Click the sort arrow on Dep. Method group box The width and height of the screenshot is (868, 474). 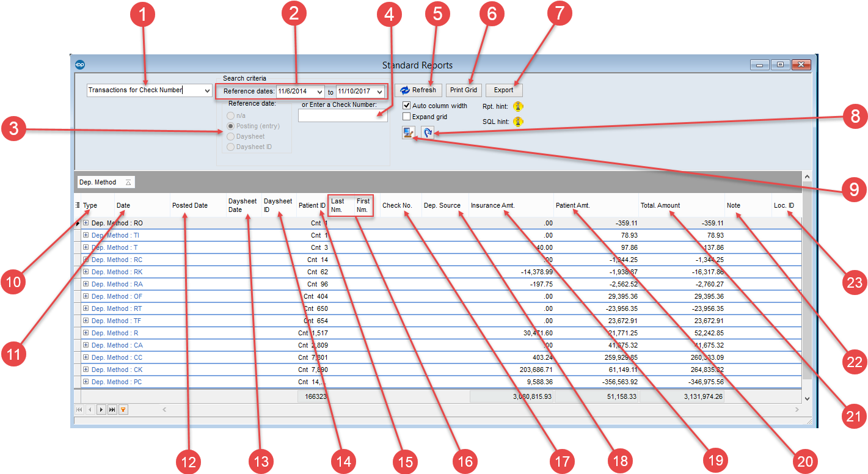click(128, 183)
